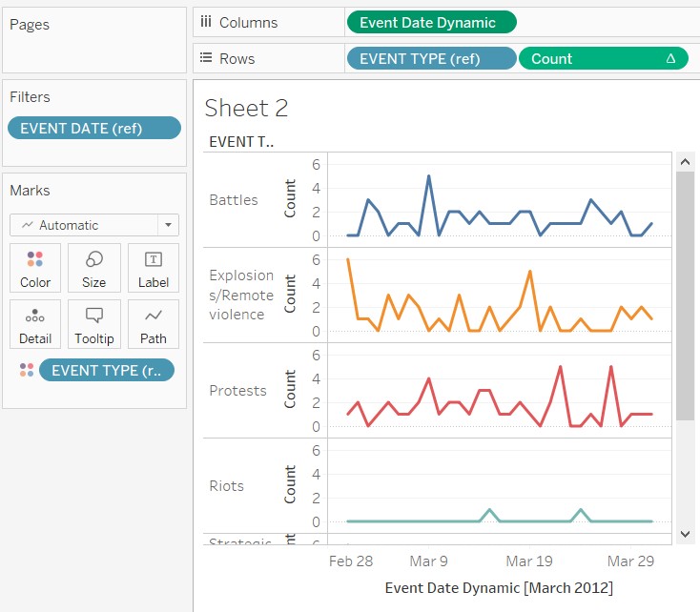Click the delta table calculation icon on Count

click(x=669, y=59)
